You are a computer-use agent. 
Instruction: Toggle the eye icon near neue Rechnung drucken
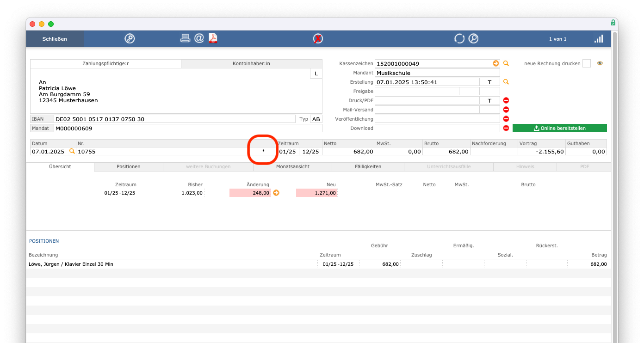[x=600, y=63]
